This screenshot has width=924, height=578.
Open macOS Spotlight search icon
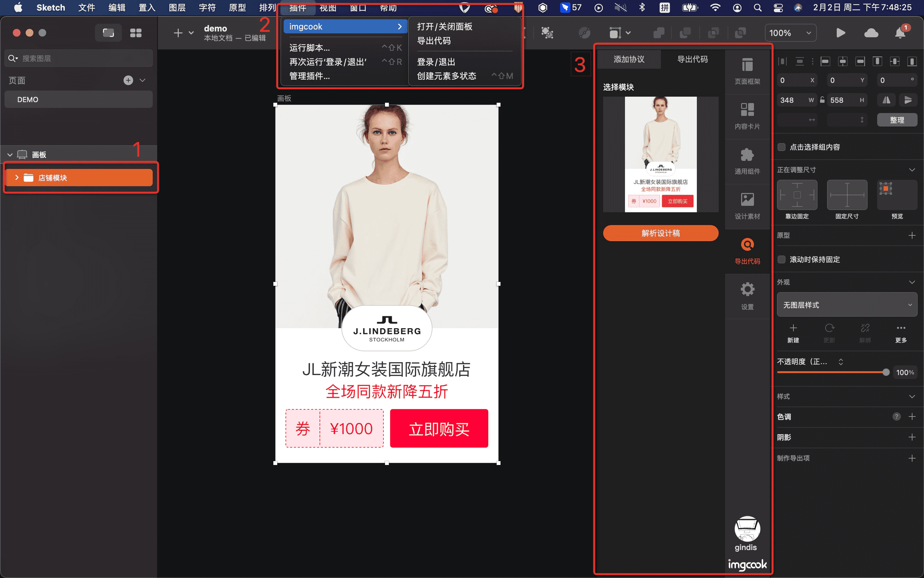[757, 8]
